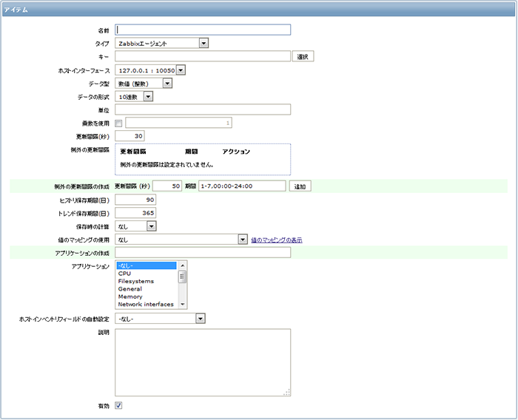The height and width of the screenshot is (420, 518).
Task: Click the アプリケーションの作成 input field
Action: tap(203, 253)
